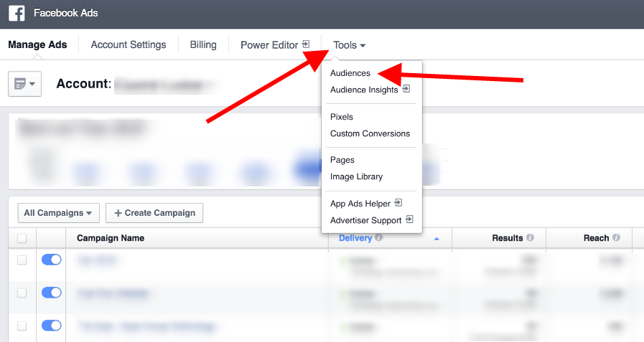Sort by the Results column header
Viewport: 644px width, 342px height.
click(x=508, y=238)
